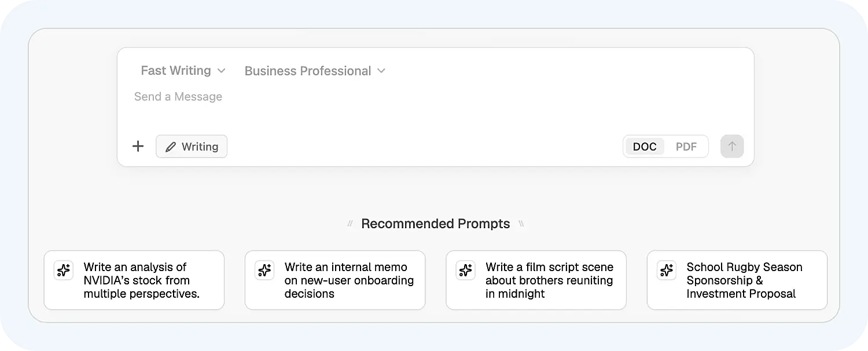Click the Writing pencil button

(x=192, y=147)
